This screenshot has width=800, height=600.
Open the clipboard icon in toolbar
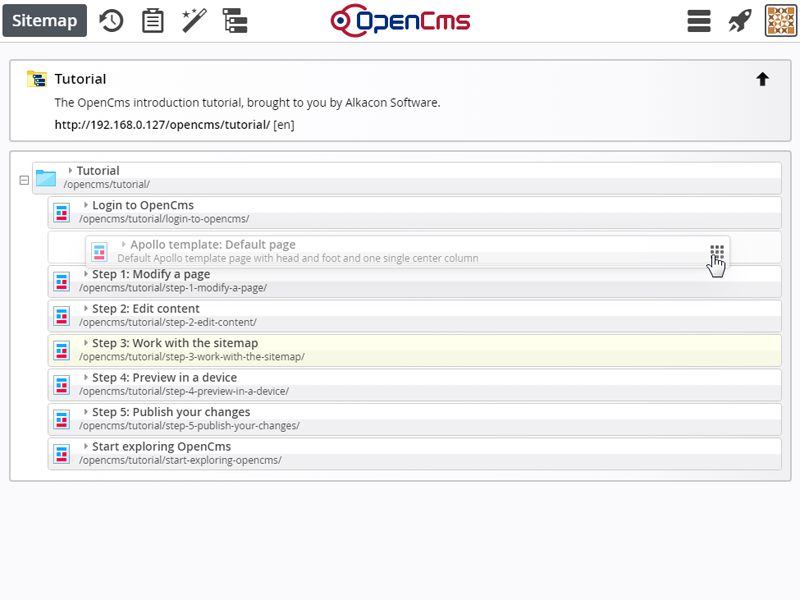[x=153, y=21]
